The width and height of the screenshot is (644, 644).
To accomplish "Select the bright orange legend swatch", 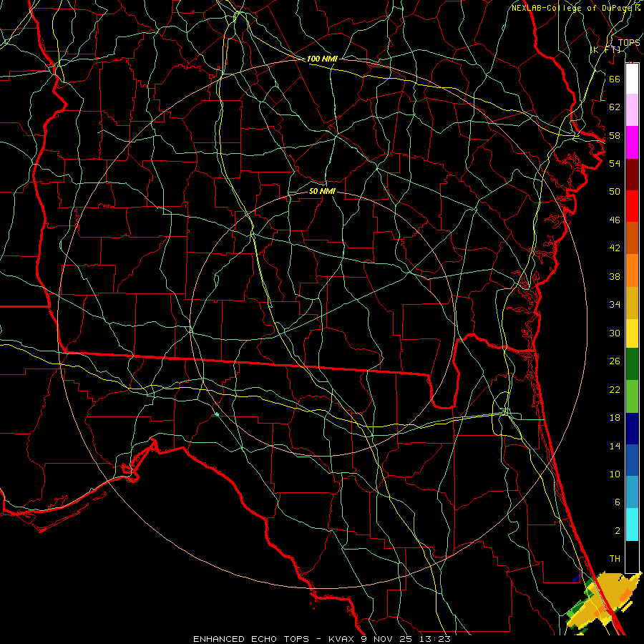I will 632,270.
